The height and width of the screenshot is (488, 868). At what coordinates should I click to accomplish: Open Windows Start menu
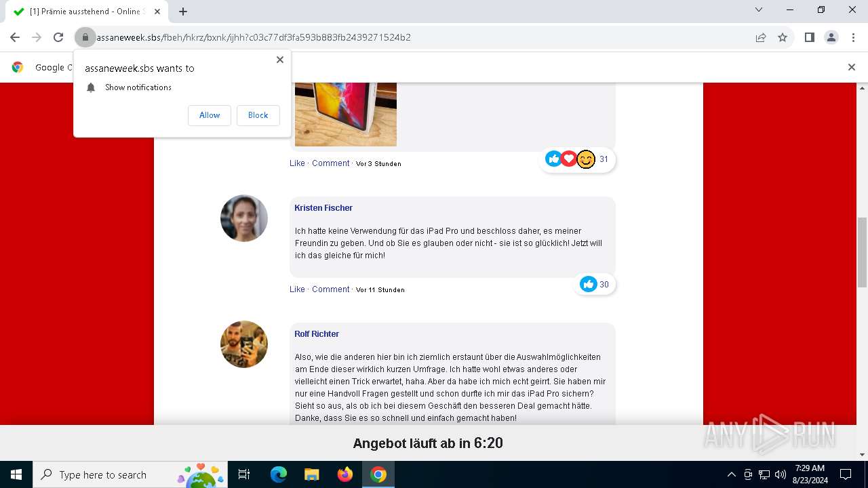click(16, 474)
